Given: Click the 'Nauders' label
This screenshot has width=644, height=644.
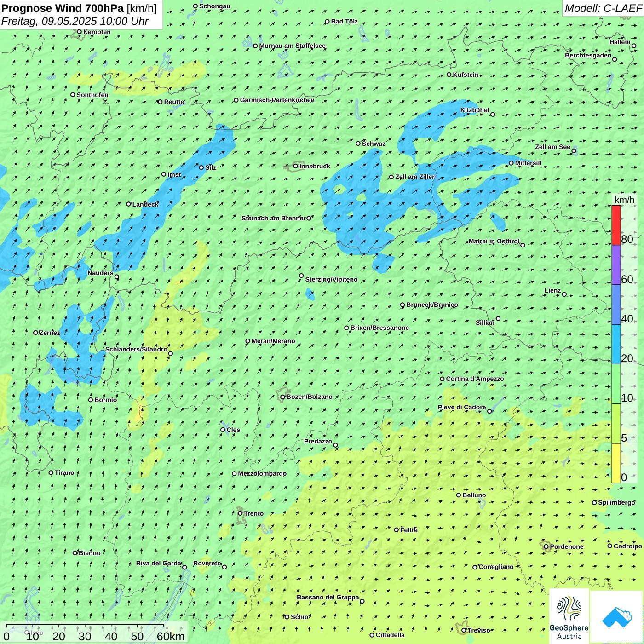Looking at the screenshot, I should 100,273.
